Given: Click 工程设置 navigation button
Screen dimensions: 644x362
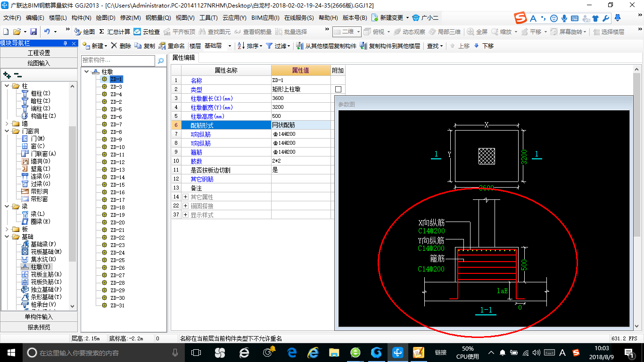Looking at the screenshot, I should [x=39, y=53].
